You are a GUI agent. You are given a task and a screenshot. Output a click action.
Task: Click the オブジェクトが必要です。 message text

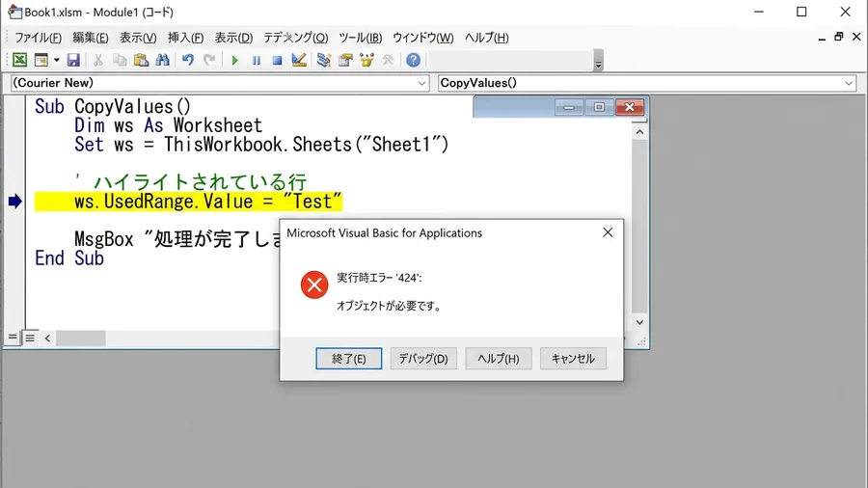pyautogui.click(x=390, y=306)
